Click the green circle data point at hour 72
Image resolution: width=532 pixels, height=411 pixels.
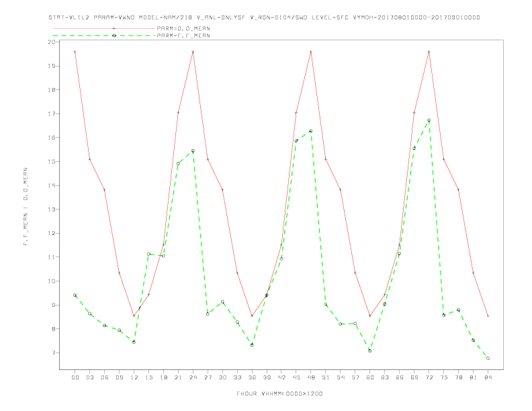click(429, 120)
